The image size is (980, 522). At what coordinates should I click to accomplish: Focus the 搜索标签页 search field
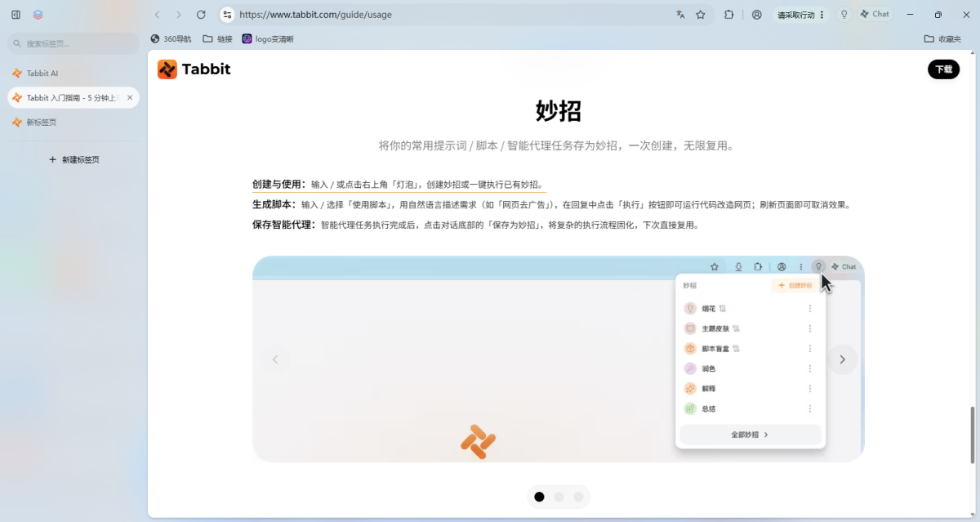pos(73,43)
